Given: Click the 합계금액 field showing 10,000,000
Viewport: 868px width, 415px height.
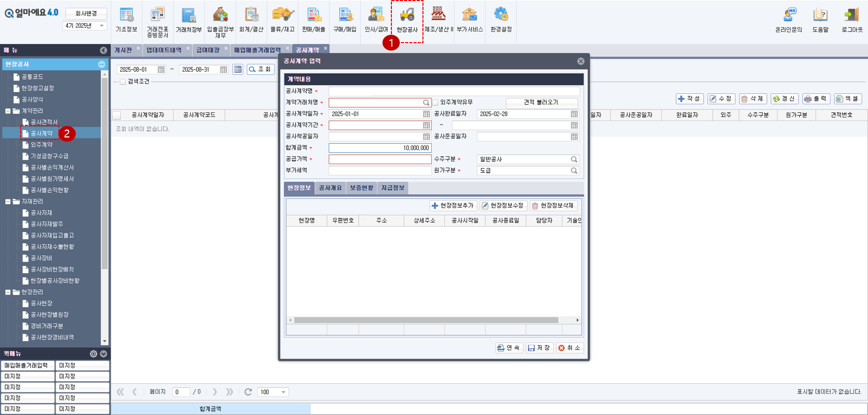Looking at the screenshot, I should tap(380, 148).
